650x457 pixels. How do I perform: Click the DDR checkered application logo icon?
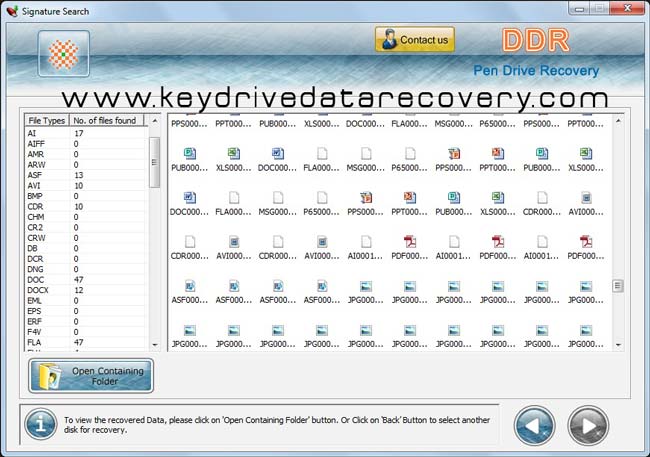click(63, 53)
